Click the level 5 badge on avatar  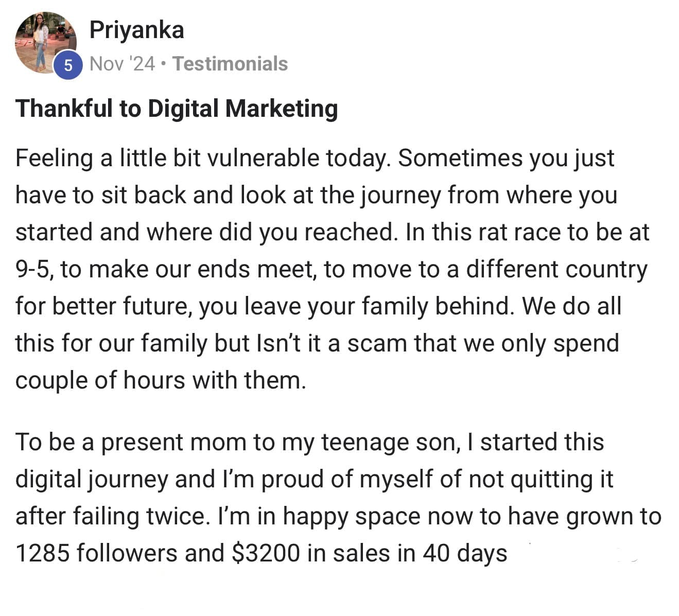[x=68, y=65]
